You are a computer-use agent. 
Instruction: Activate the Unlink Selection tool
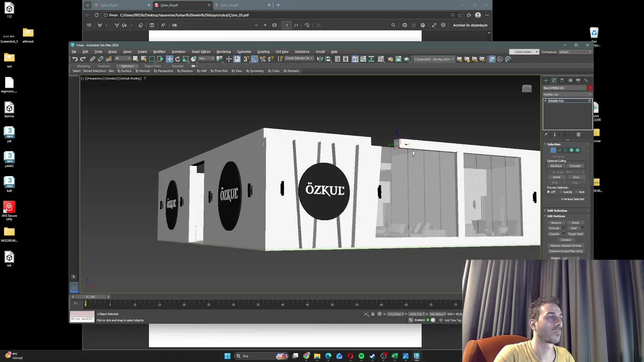tap(101, 59)
